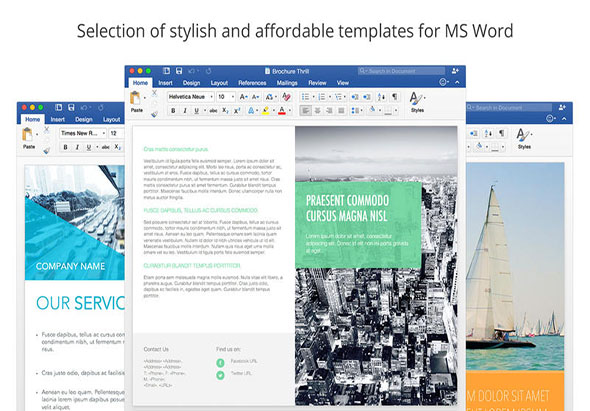Toggle Italic in Brochure Thrill window
Screen dimensions: 590x411
click(185, 111)
